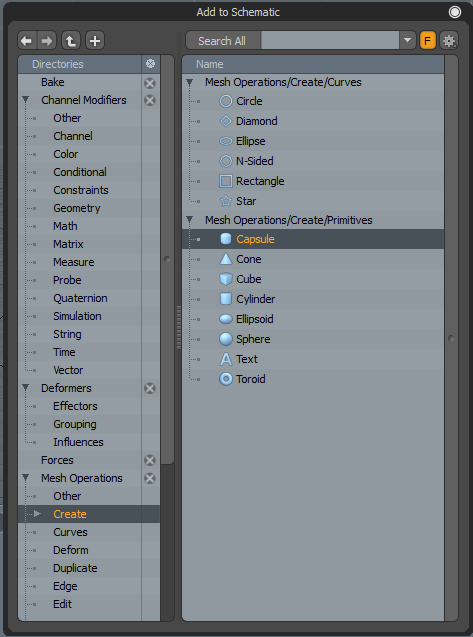Viewport: 473px width, 637px height.
Task: Select the Diamond curve icon
Action: 226,121
